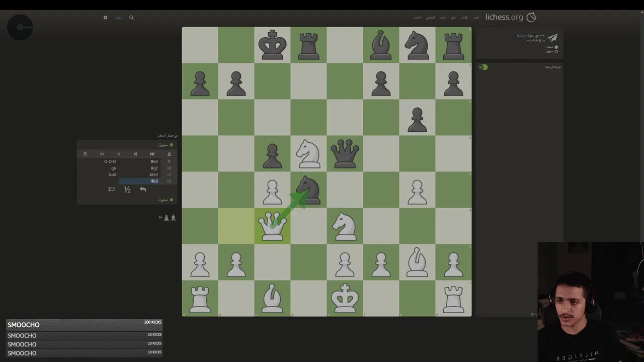Select the white pawn on g4

[x=417, y=190]
